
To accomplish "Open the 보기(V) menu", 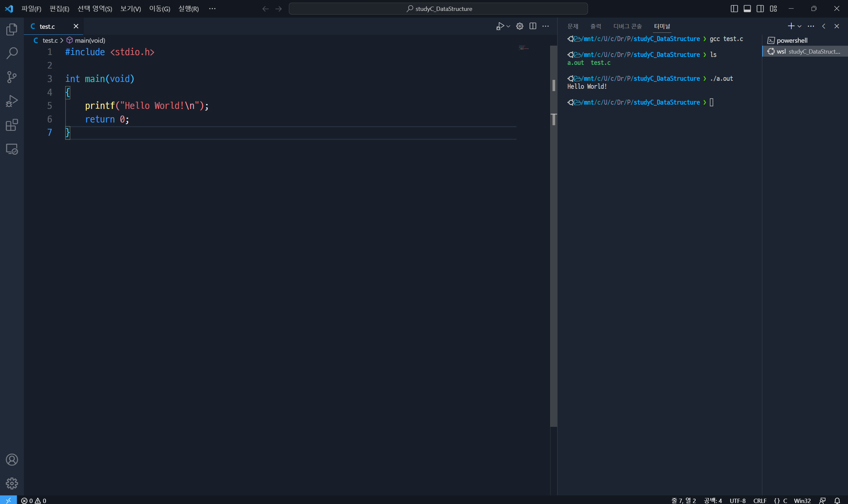I will [x=131, y=9].
